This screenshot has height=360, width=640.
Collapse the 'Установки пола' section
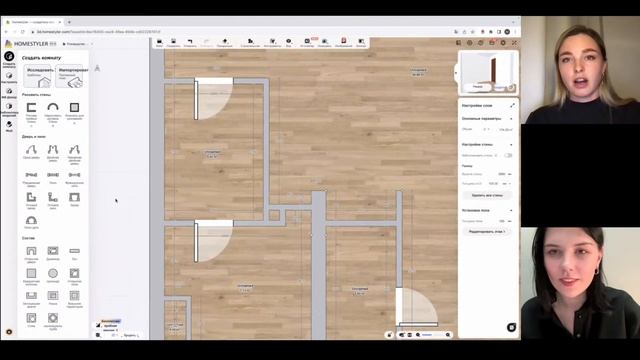(x=511, y=211)
